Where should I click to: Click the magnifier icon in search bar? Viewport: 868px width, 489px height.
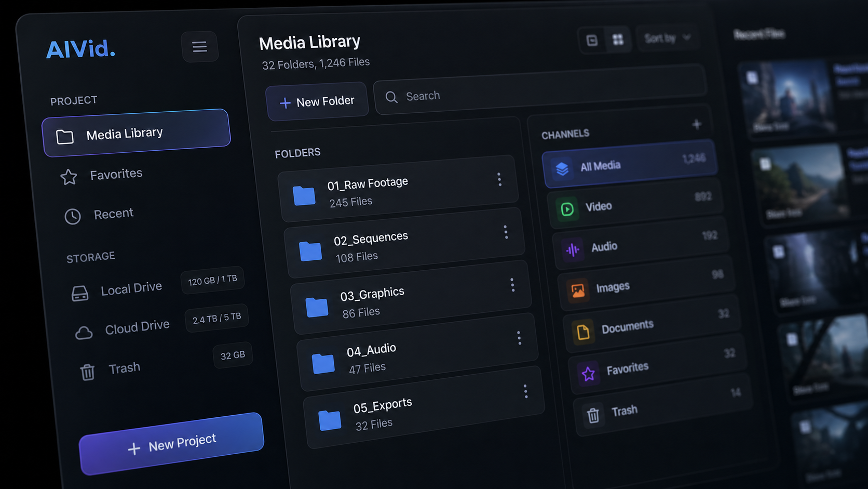pyautogui.click(x=391, y=97)
